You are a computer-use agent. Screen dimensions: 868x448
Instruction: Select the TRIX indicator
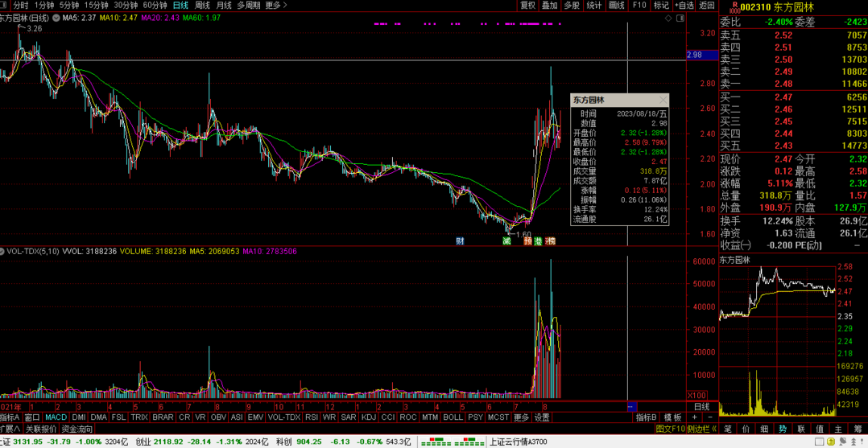coord(139,417)
